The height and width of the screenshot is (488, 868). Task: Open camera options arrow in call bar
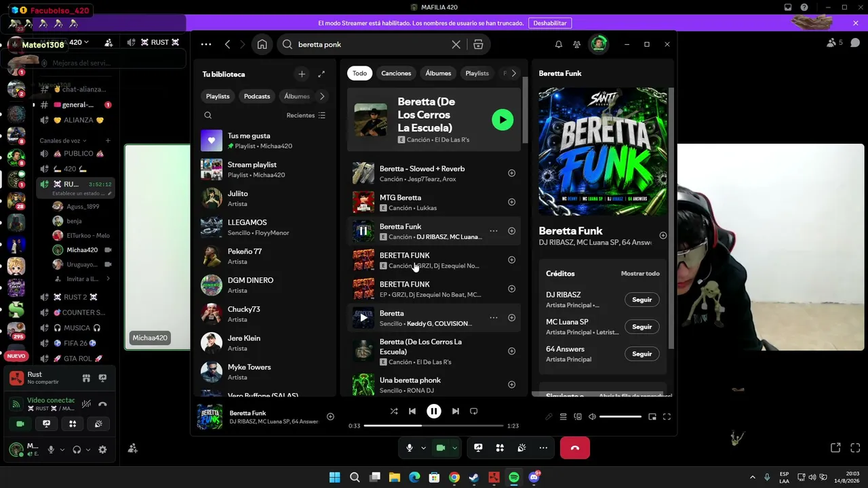pos(454,448)
